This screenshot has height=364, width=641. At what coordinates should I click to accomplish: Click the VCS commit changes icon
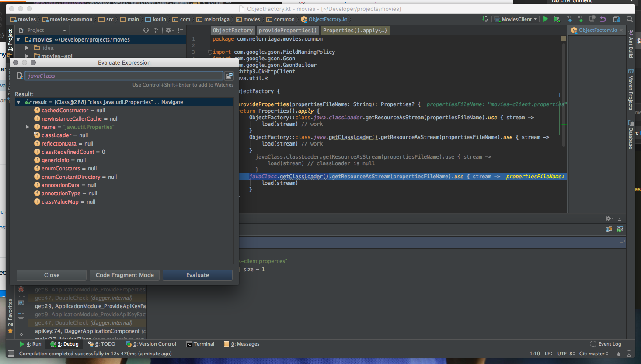click(x=581, y=19)
